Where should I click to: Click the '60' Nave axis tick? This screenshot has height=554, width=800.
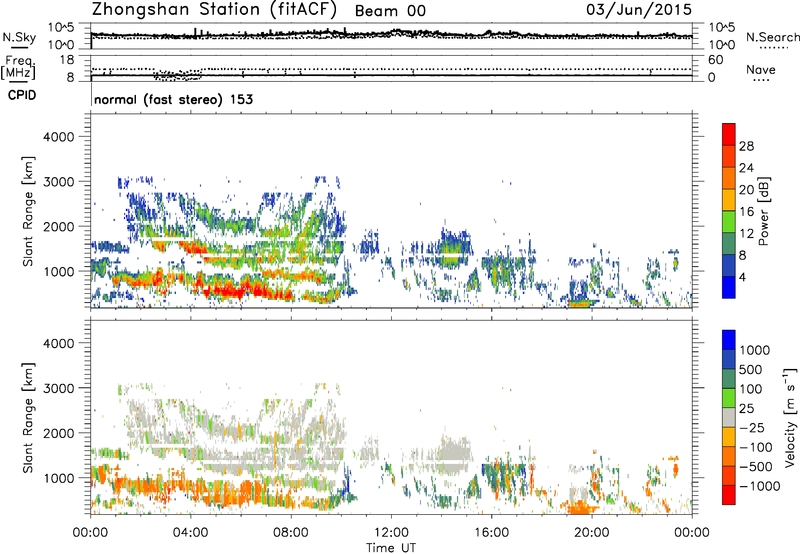[715, 60]
